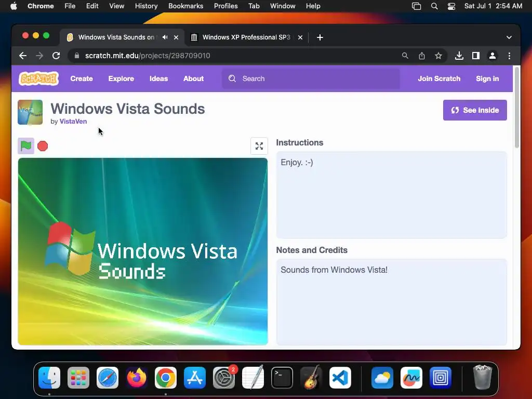Share this page via toolbar icon

tap(422, 56)
